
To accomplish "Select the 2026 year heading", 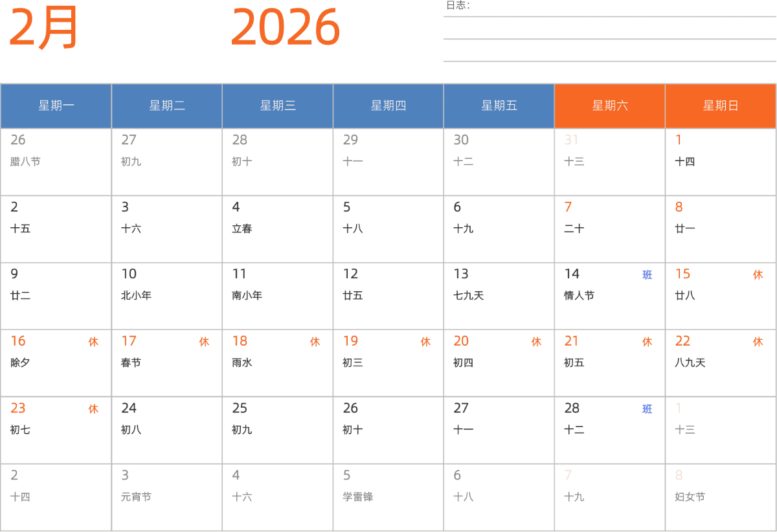I will (286, 28).
